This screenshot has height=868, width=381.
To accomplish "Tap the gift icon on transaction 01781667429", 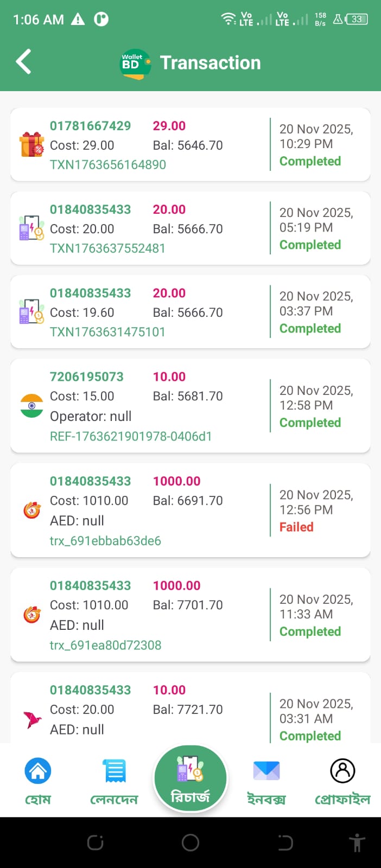I will 31,144.
